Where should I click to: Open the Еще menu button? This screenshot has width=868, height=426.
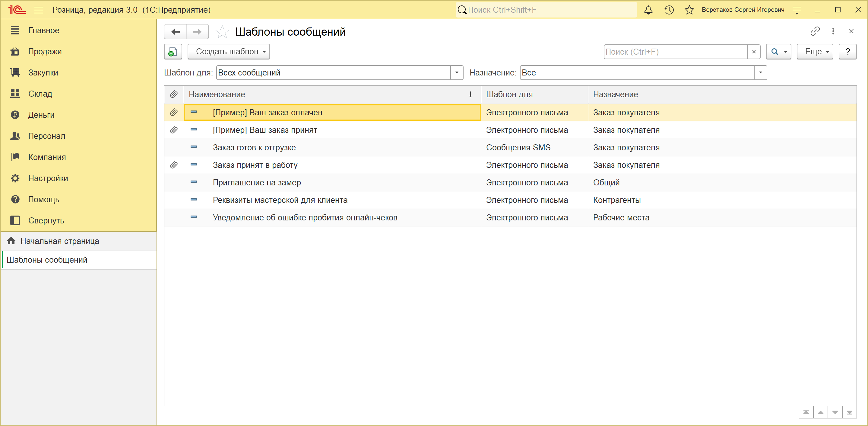815,52
